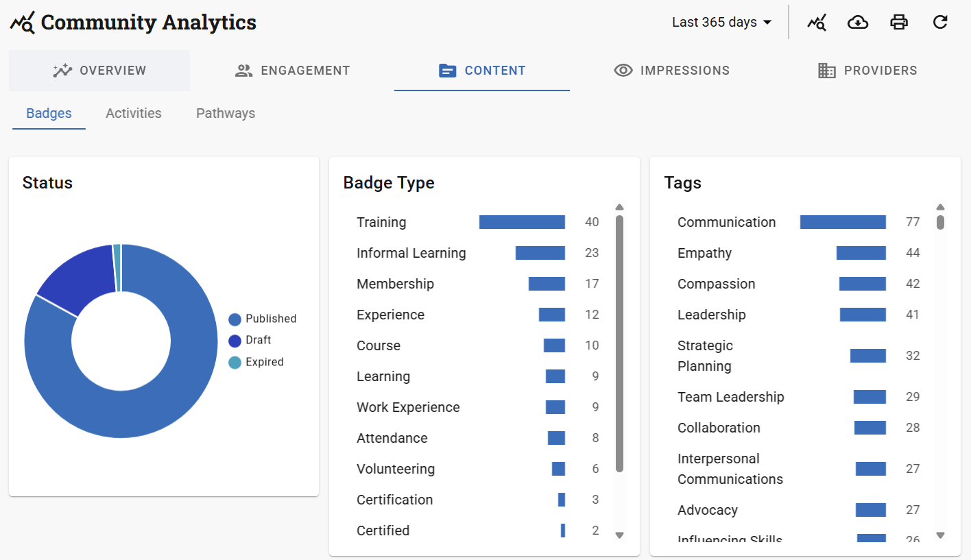Toggle the Published legend entry

[263, 319]
